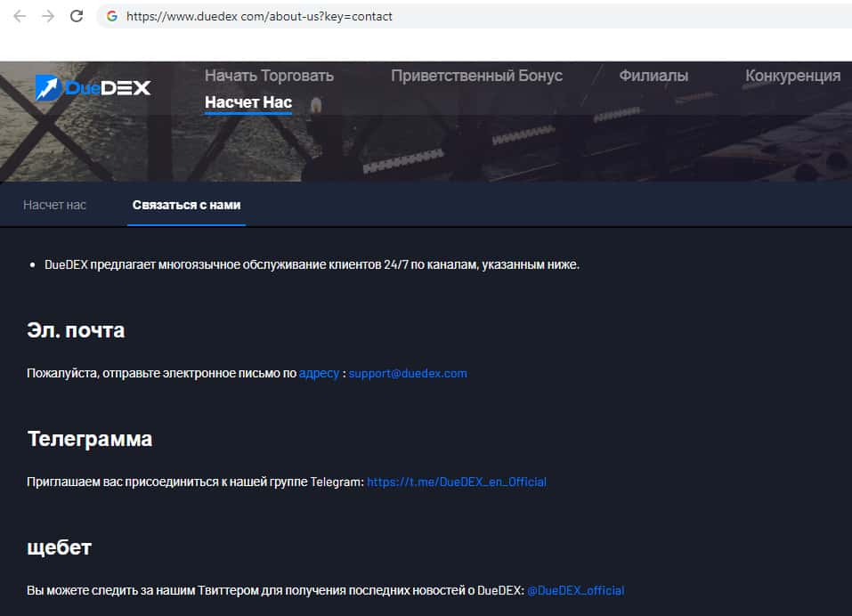Click the щебет heading
Screen dimensions: 852x616
(x=60, y=547)
